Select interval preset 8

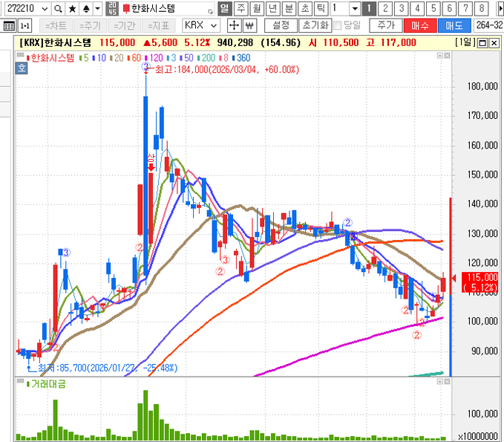(482, 8)
